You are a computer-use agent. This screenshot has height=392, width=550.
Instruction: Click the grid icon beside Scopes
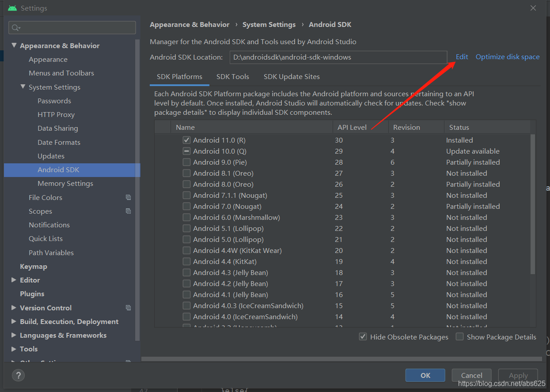(128, 211)
